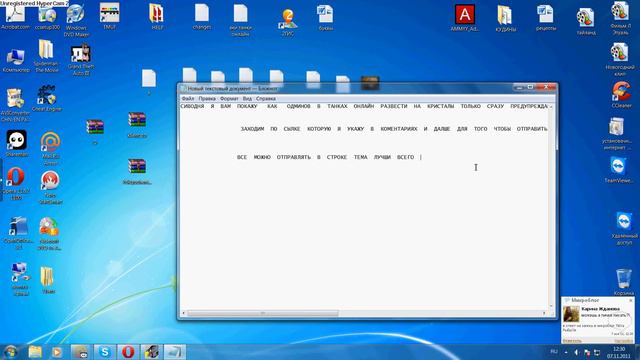640x360 pixels.
Task: Select the КУДИНЫ folder icon
Action: [x=505, y=18]
